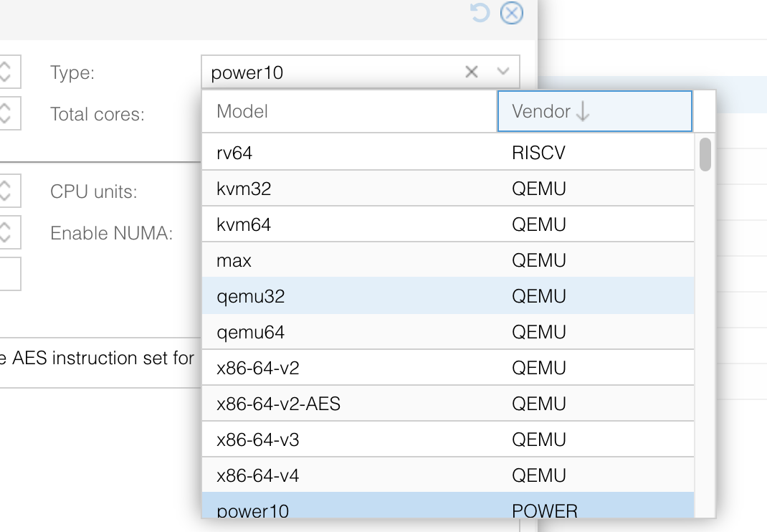Click the Model column header

point(350,111)
